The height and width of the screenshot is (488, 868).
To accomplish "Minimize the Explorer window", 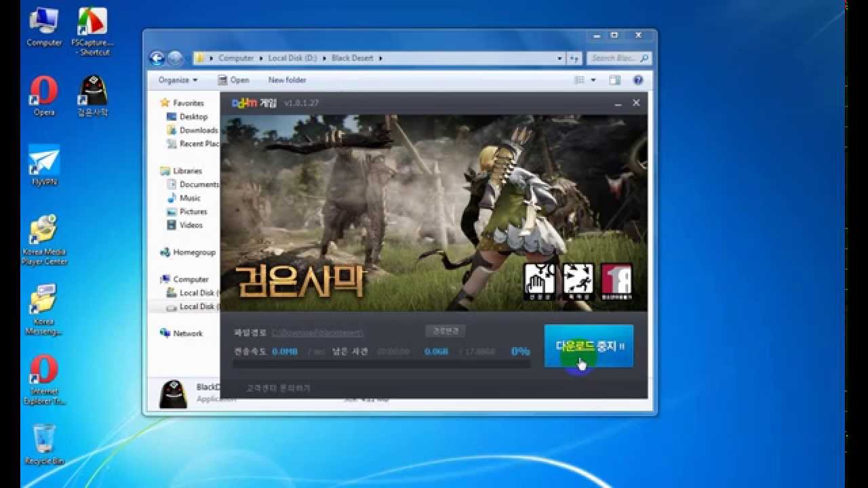I will click(595, 35).
